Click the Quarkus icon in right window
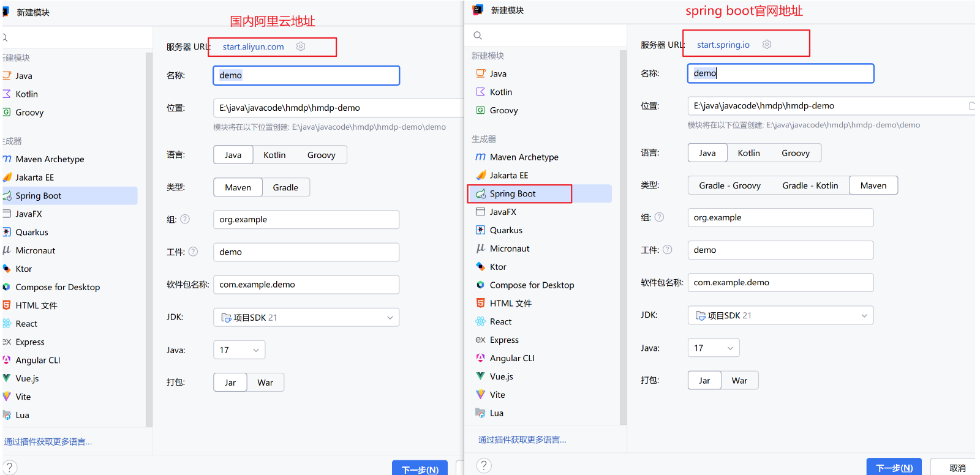980x475 pixels. pos(481,230)
